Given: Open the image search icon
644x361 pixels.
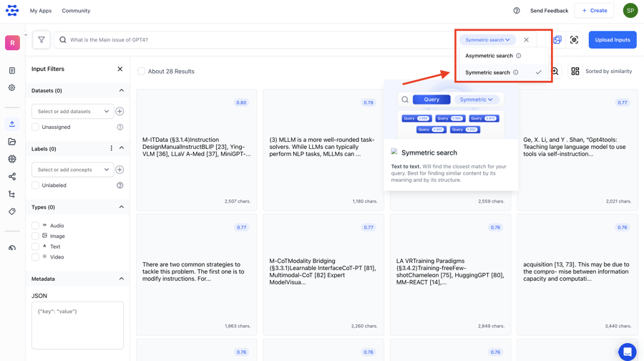Looking at the screenshot, I should [557, 40].
